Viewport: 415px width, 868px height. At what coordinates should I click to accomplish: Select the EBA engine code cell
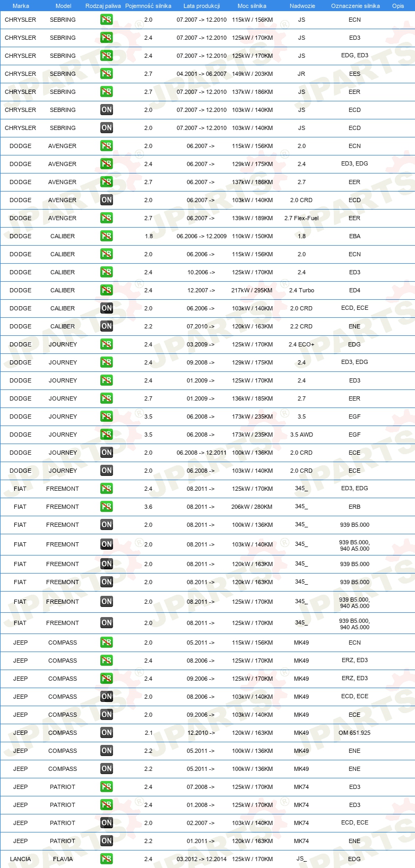(355, 236)
